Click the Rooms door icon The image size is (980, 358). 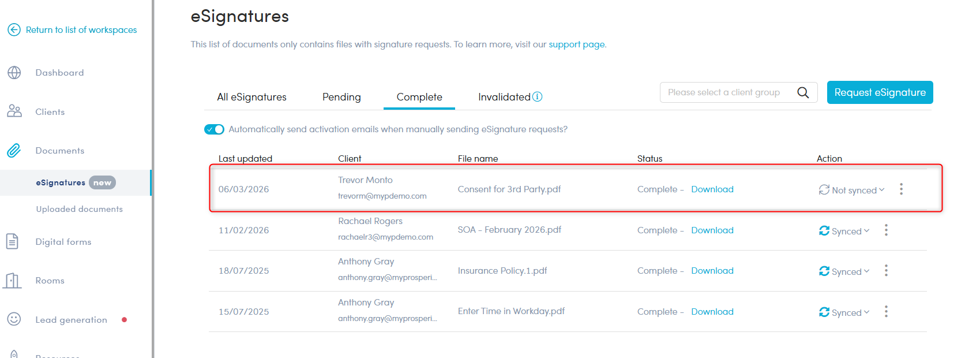coord(13,281)
